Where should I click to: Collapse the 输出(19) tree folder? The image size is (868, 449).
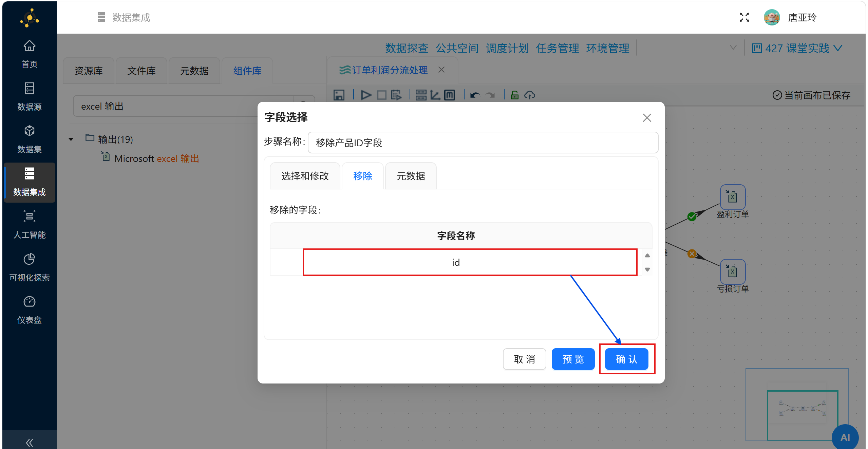(x=71, y=139)
